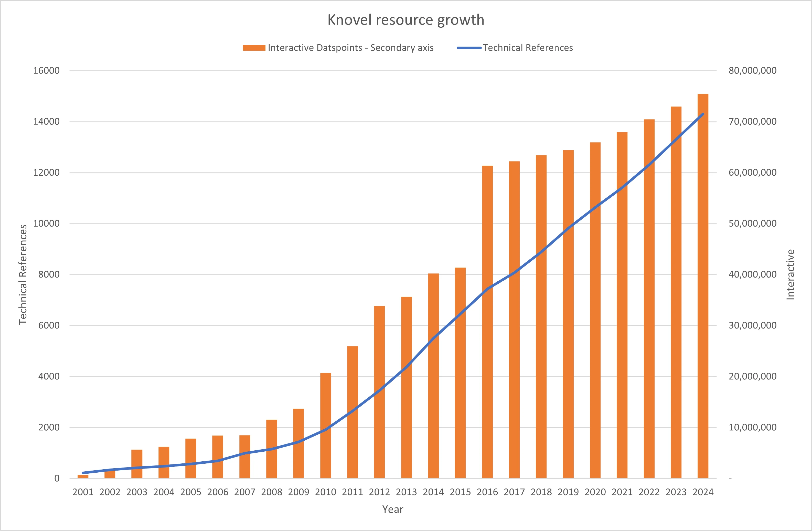Viewport: 812px width, 531px height.
Task: Click the blue line's 2001 start point
Action: coord(83,473)
